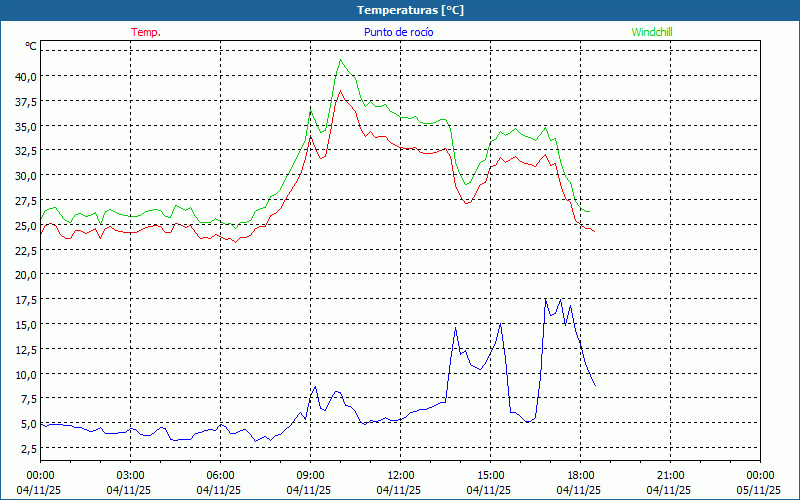Click the 2,5 y-axis label
800x500 pixels.
pyautogui.click(x=29, y=449)
